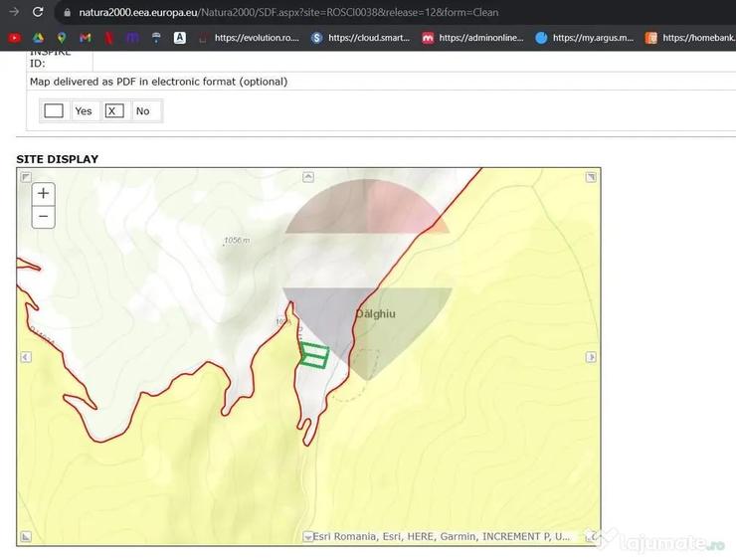
Task: Open the homebank bookmark
Action: 690,38
